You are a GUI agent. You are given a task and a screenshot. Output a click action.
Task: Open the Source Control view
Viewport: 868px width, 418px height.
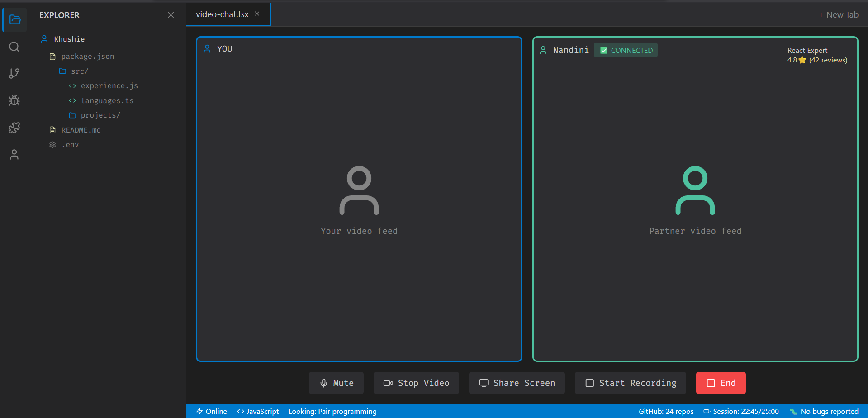14,73
